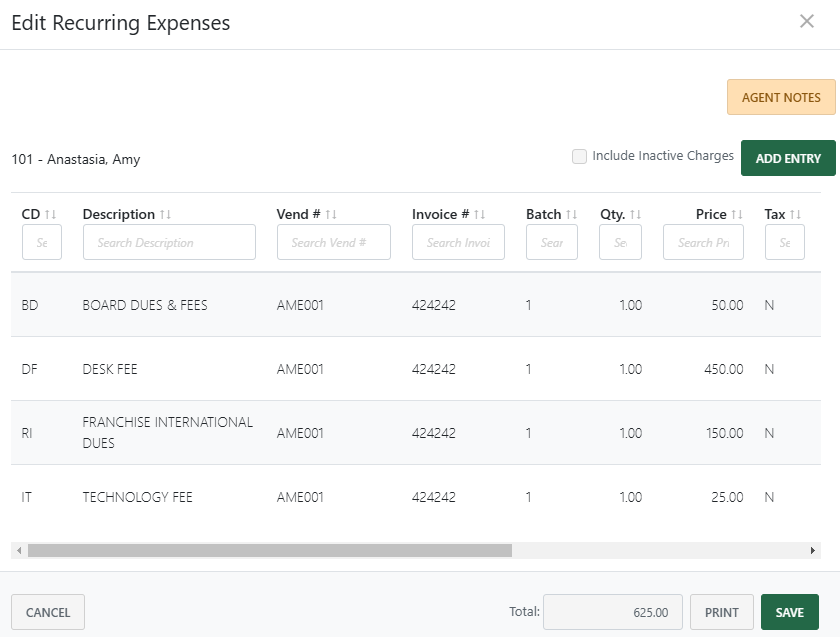Focus the CD search field
This screenshot has height=637, width=840.
pyautogui.click(x=42, y=242)
